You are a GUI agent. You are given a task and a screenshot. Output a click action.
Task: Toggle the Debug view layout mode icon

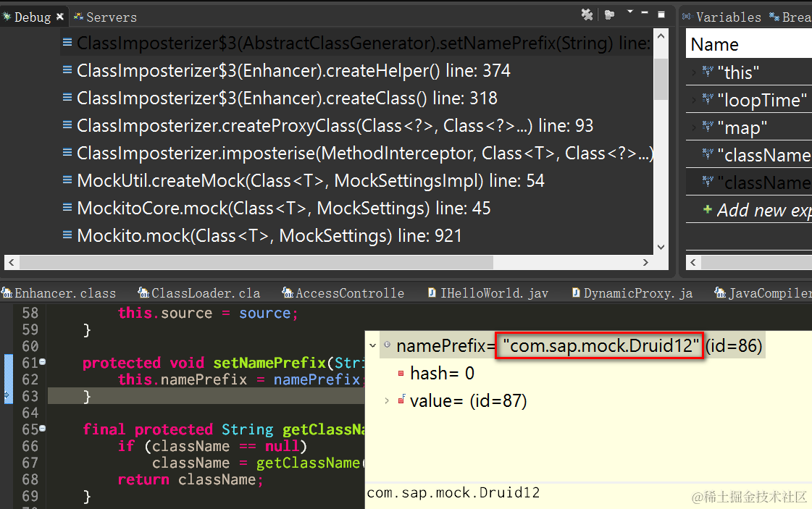click(609, 14)
